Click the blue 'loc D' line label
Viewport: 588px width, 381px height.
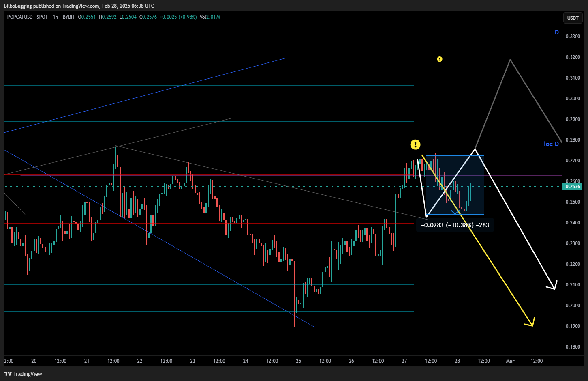[551, 144]
